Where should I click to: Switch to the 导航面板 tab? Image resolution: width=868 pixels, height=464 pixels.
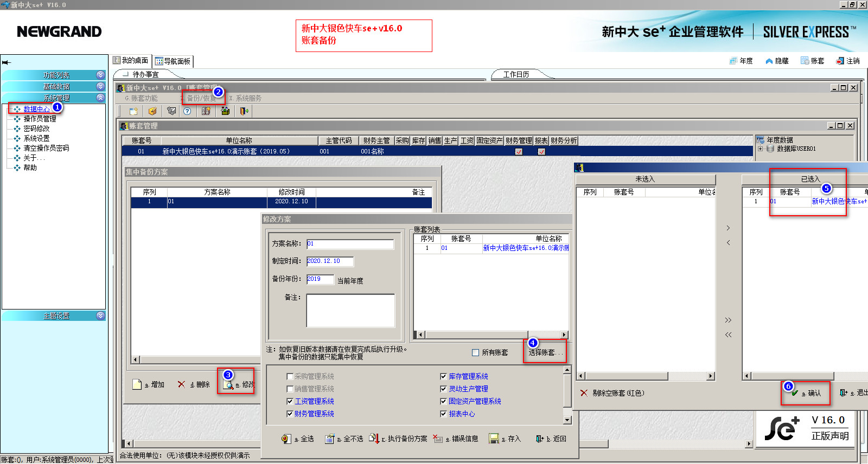coord(173,61)
